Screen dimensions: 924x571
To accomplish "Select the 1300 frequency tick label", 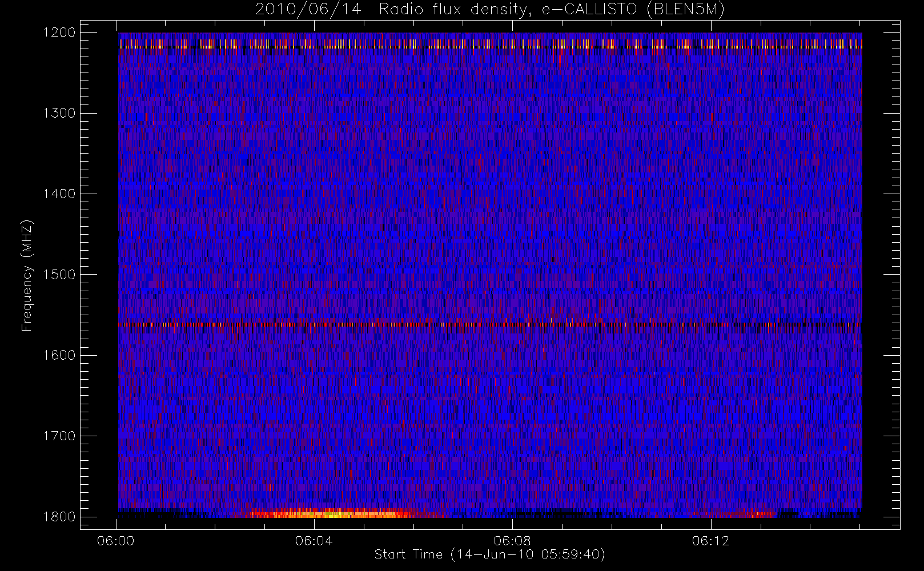I will 59,113.
